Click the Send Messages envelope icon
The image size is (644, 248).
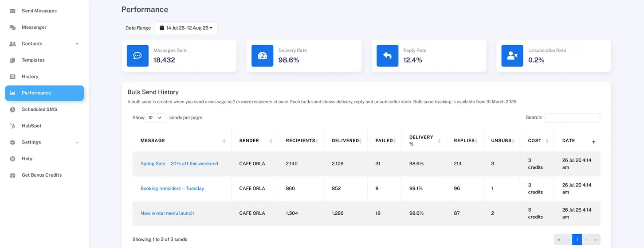tap(12, 11)
